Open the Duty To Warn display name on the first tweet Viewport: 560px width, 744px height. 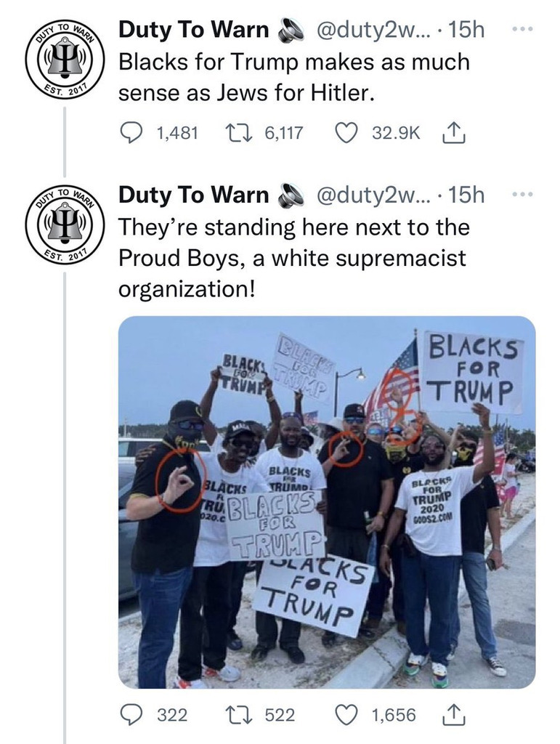tap(193, 30)
